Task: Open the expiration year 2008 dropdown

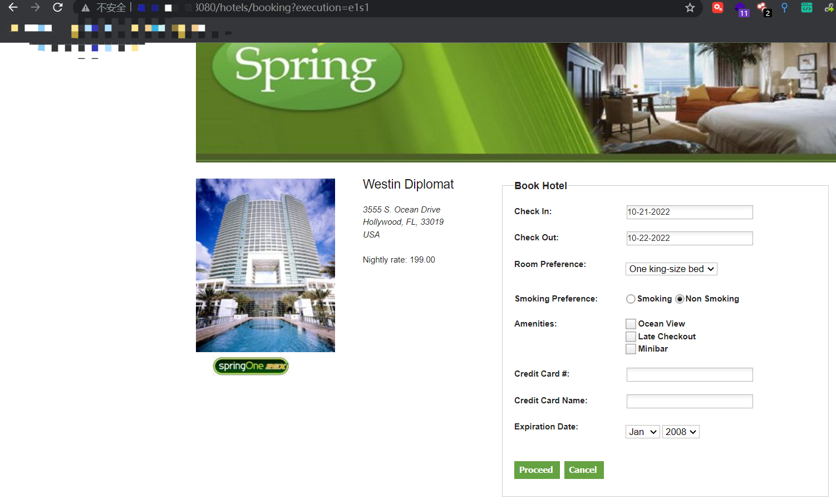Action: point(681,432)
